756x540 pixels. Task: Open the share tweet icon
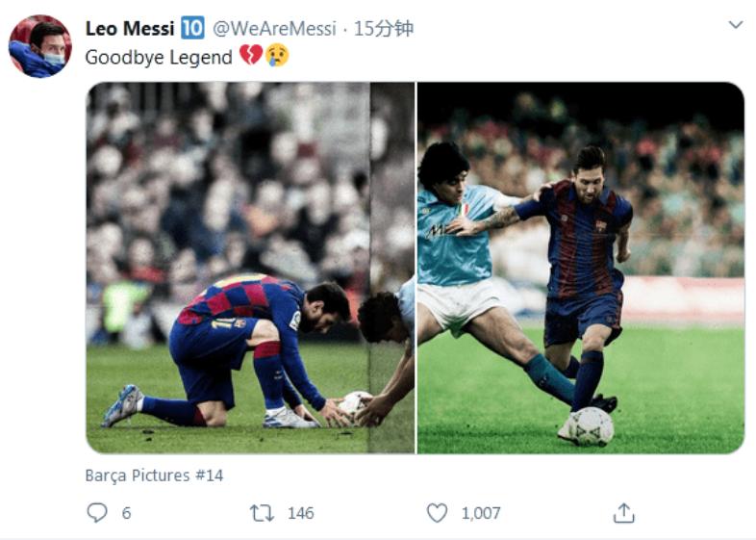[624, 513]
